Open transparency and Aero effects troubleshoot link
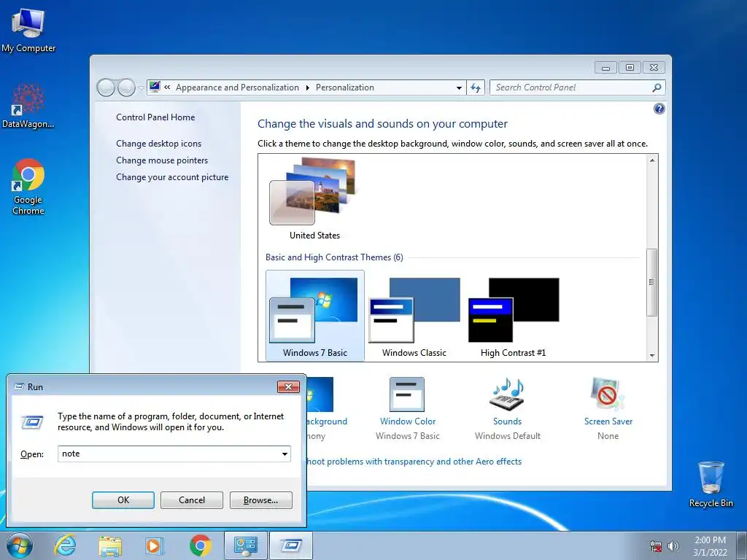Viewport: 747px width, 560px height. [414, 462]
